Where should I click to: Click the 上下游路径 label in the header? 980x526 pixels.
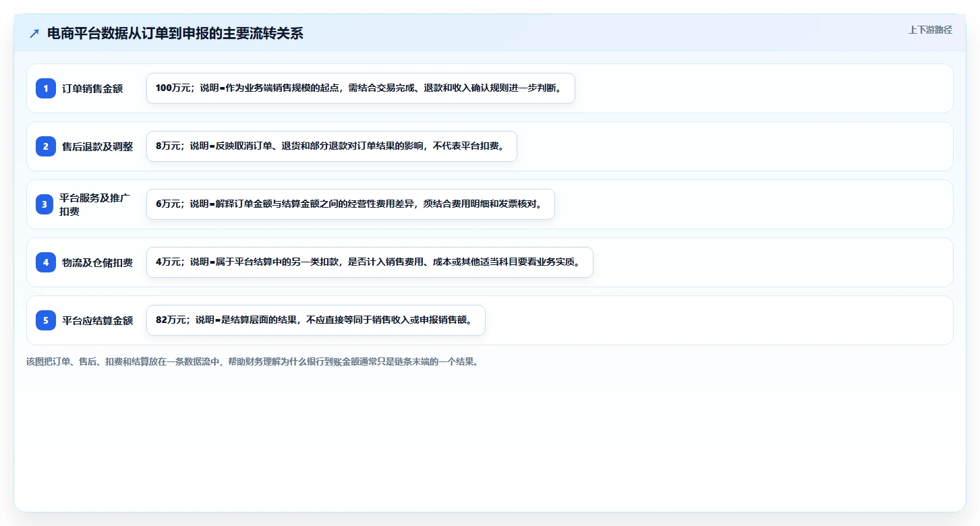click(x=930, y=30)
